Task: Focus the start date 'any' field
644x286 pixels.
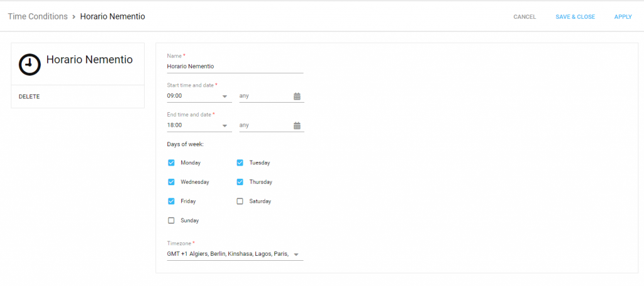Action: pyautogui.click(x=264, y=96)
